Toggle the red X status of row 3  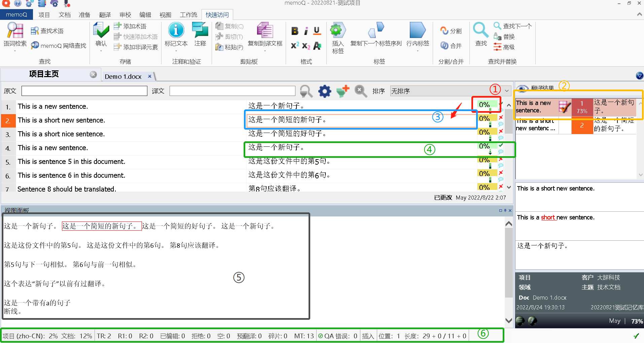click(501, 131)
